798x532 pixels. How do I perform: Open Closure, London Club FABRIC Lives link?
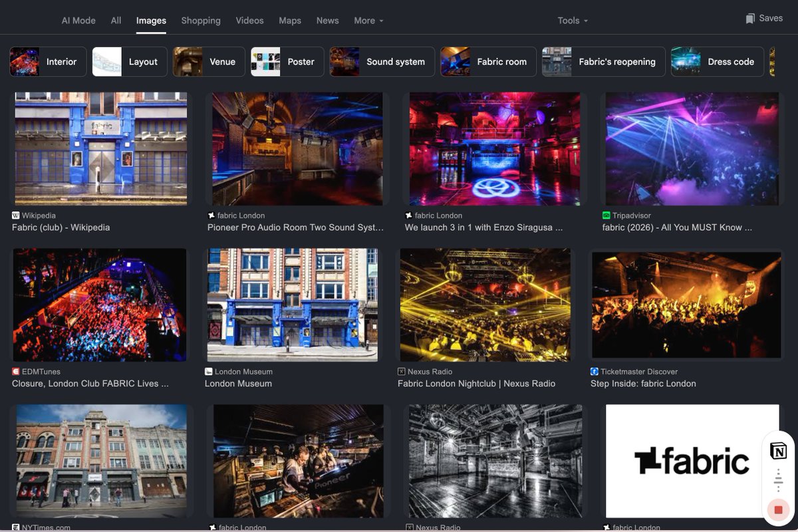click(x=90, y=384)
